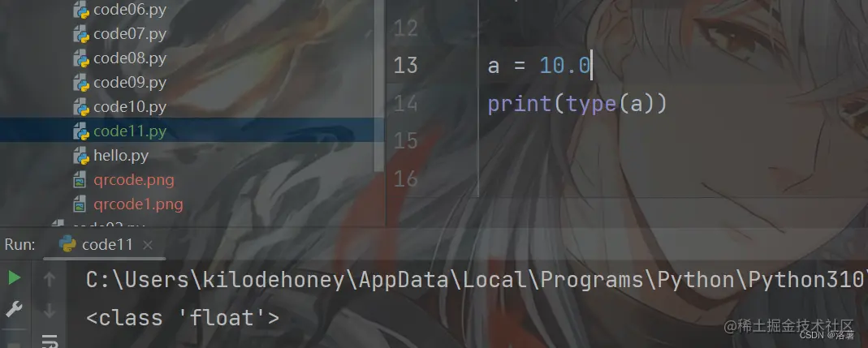This screenshot has width=868, height=348.
Task: Click the Python icon beside code08.py
Action: click(81, 58)
